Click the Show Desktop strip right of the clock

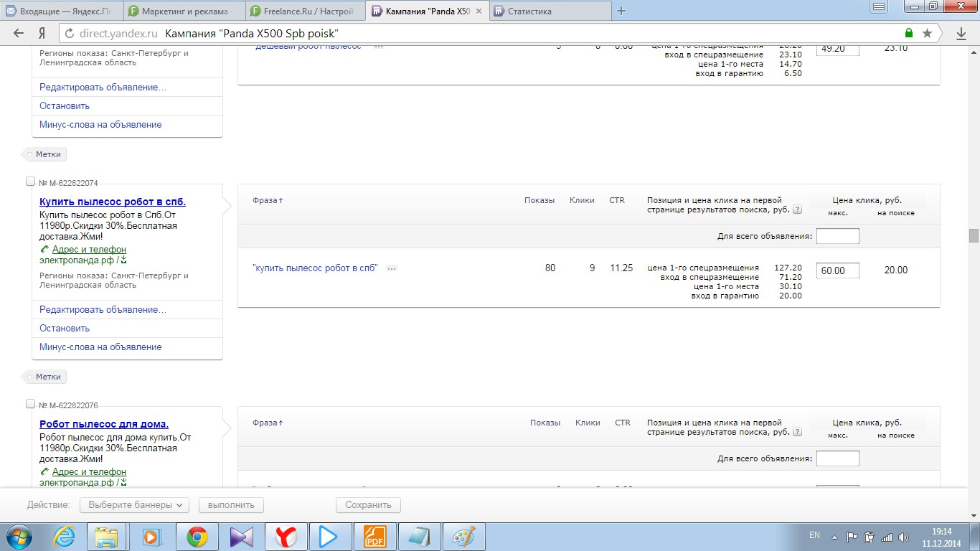[x=975, y=537]
